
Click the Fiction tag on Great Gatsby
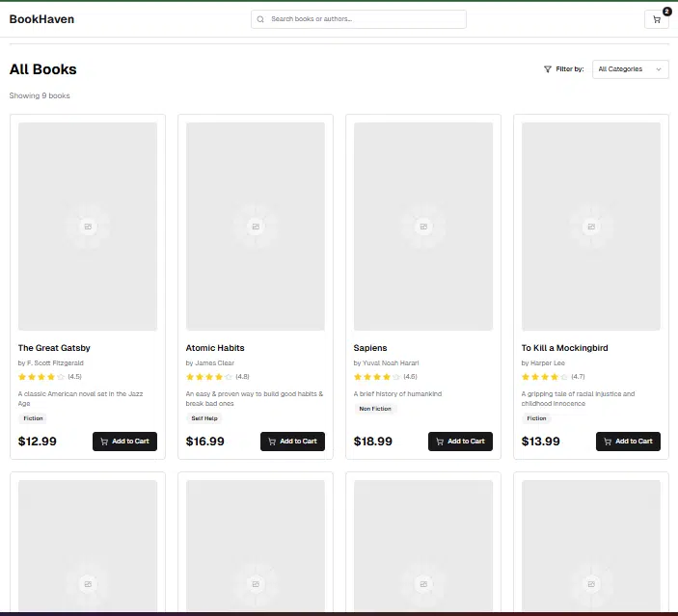33,418
